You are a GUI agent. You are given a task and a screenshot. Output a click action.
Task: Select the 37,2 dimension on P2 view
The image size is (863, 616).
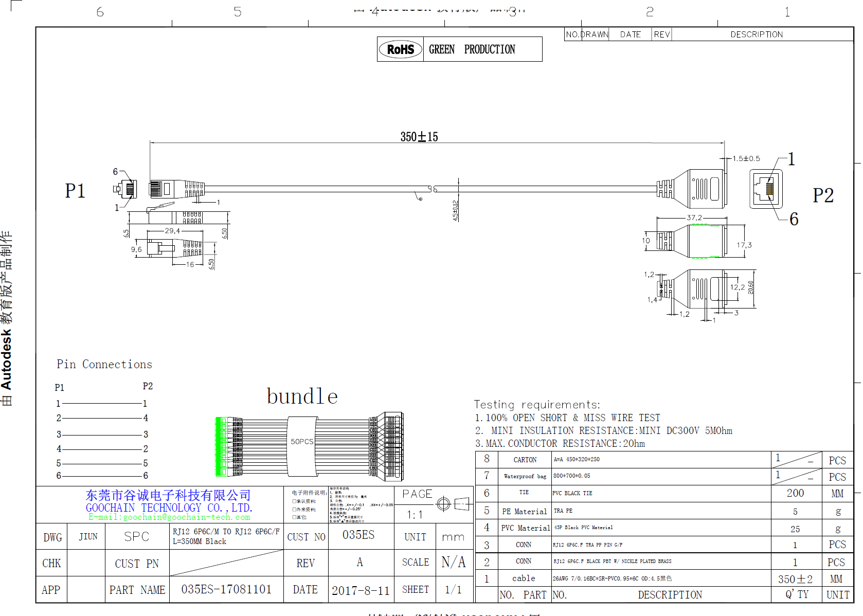click(694, 218)
